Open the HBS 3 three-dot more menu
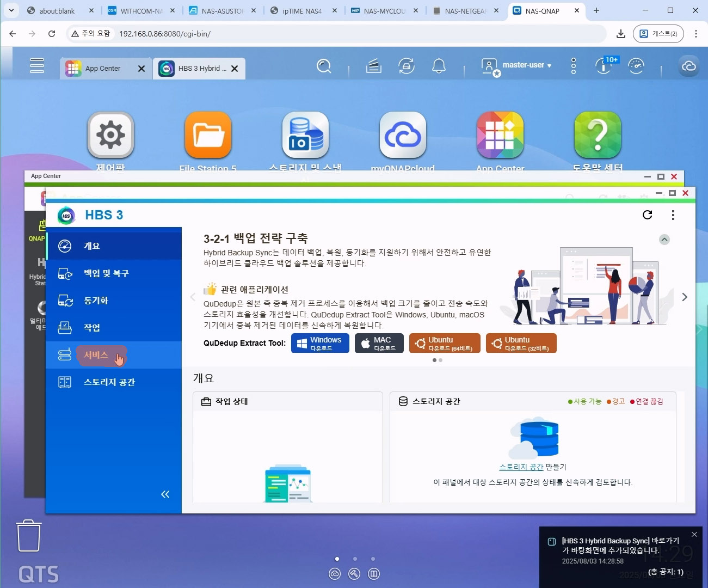Screen dimensions: 708x588 click(x=673, y=215)
